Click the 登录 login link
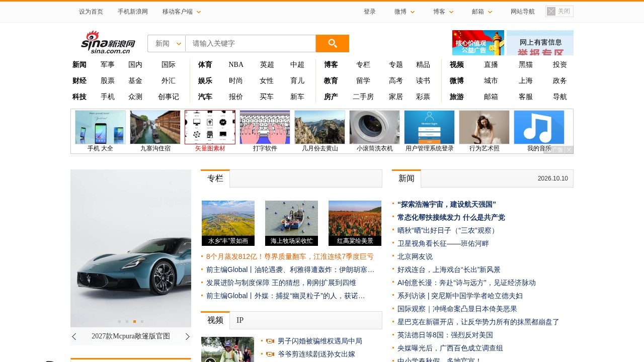644x362 pixels. coord(370,12)
